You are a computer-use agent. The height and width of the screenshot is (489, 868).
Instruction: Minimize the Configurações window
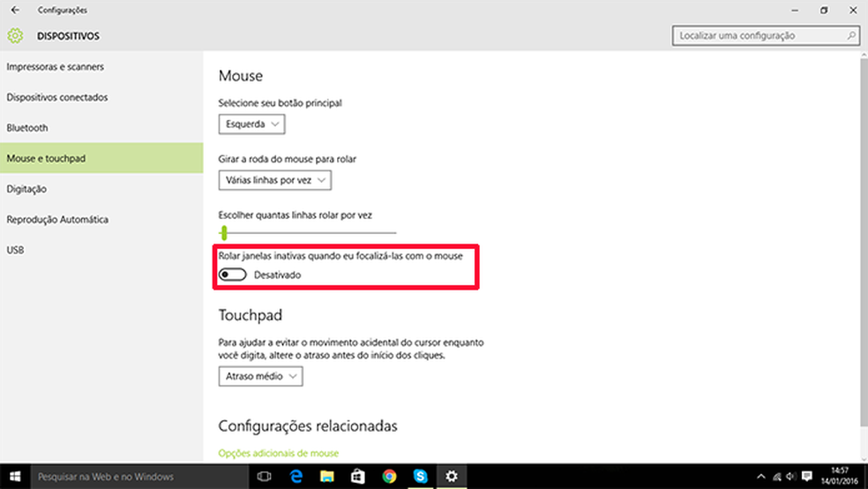pyautogui.click(x=795, y=10)
